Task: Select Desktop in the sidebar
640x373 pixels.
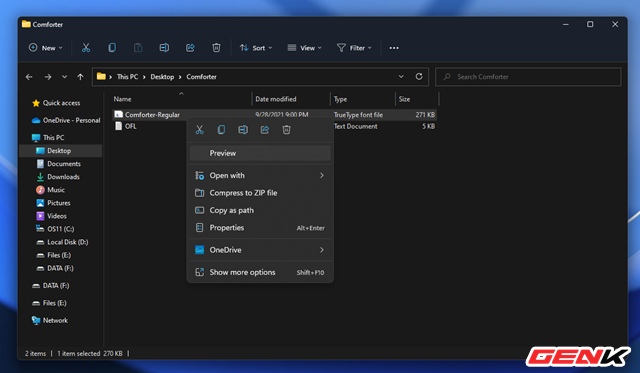Action: pyautogui.click(x=60, y=151)
